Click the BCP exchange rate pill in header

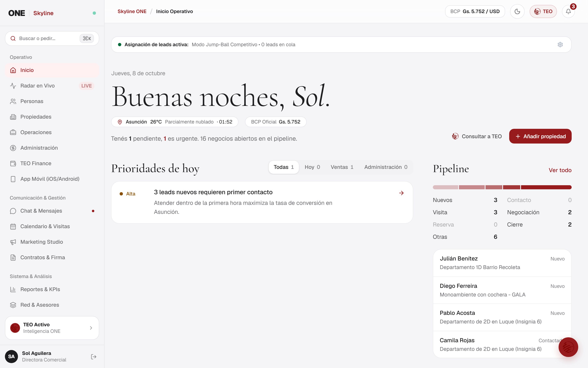(x=475, y=11)
